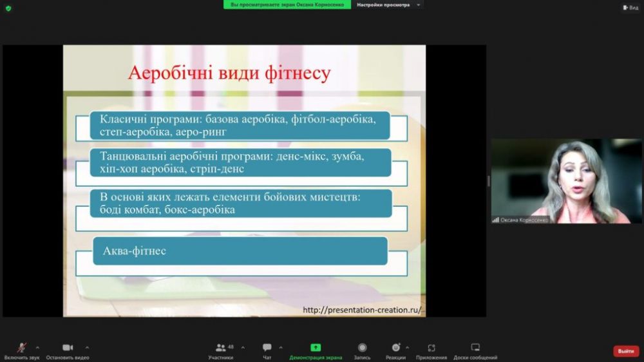Image resolution: width=644 pixels, height=362 pixels.
Task: Click the green Демонстрация экрана share icon
Action: point(316,348)
